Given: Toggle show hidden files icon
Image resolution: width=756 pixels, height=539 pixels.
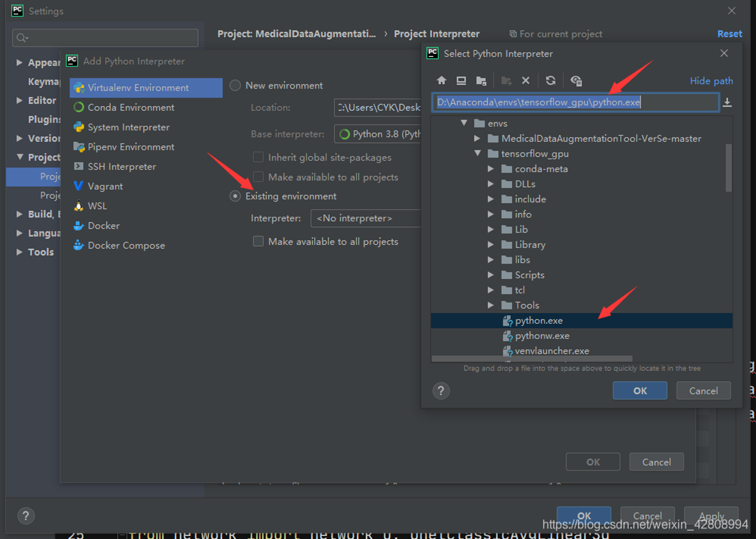Looking at the screenshot, I should click(x=576, y=81).
